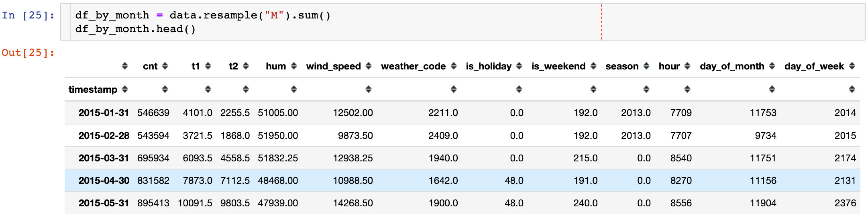
Task: Click sort arrows next to day_of_month
Action: point(772,66)
